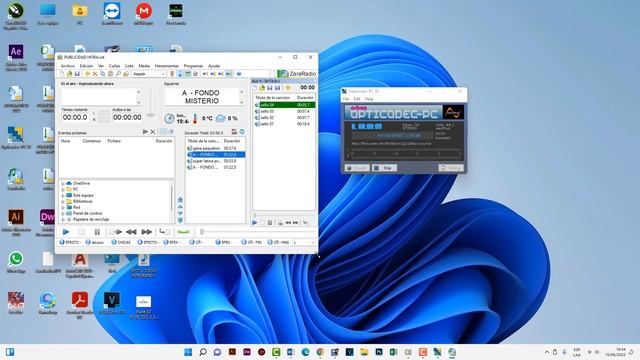
Task: Click the Save list icon in ZaraRadio main toolbar
Action: 77,74
